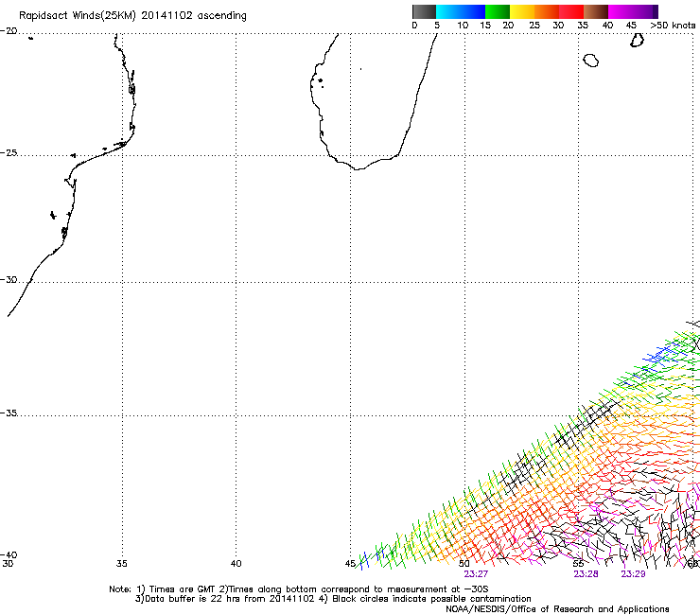
Task: Click the "40" longitude label on bottom axis
Action: tap(236, 564)
